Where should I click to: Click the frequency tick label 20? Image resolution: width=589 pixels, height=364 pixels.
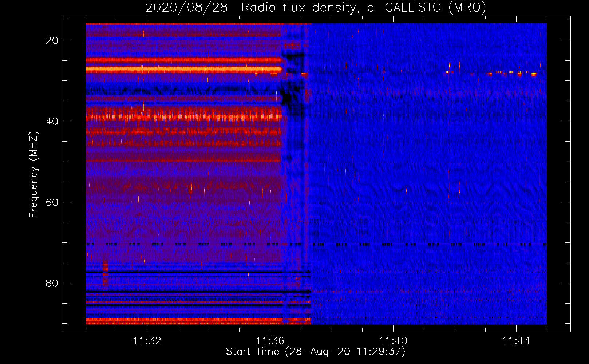(x=52, y=40)
